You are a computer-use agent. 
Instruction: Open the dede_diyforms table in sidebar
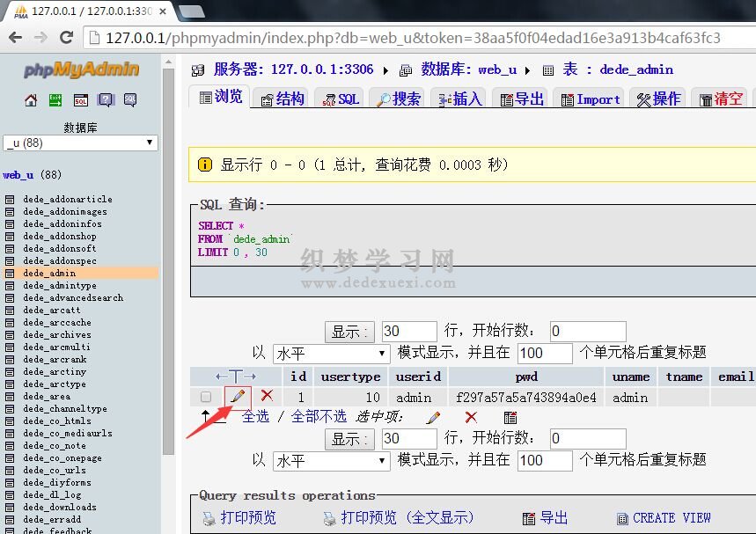[x=57, y=483]
